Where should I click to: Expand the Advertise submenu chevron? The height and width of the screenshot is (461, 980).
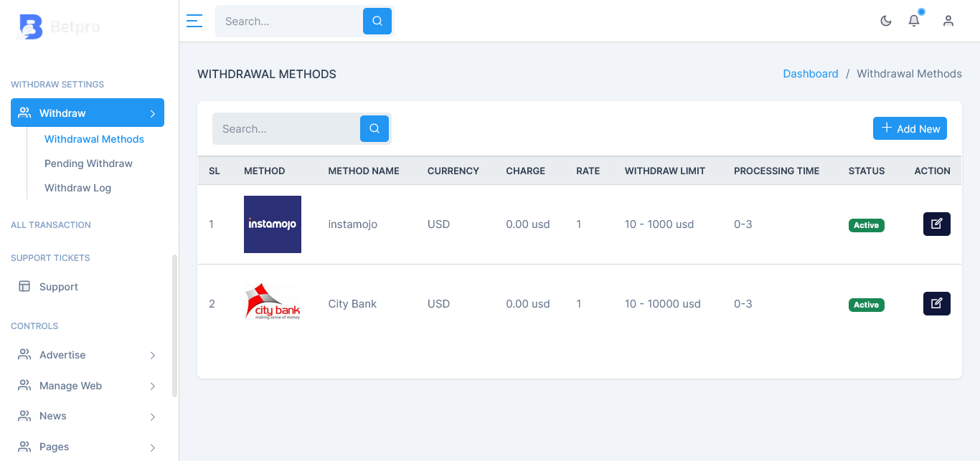(x=153, y=356)
